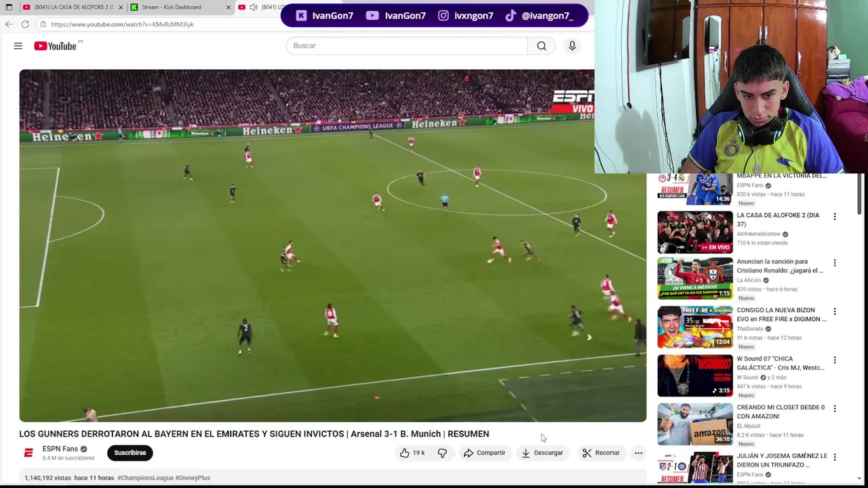The image size is (868, 488).
Task: Open W Sound 07 CHICA GALÁCTICA thumbnail
Action: (694, 375)
